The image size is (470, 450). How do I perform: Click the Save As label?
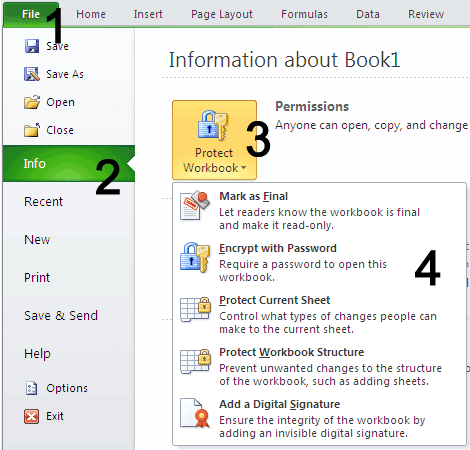click(x=65, y=74)
